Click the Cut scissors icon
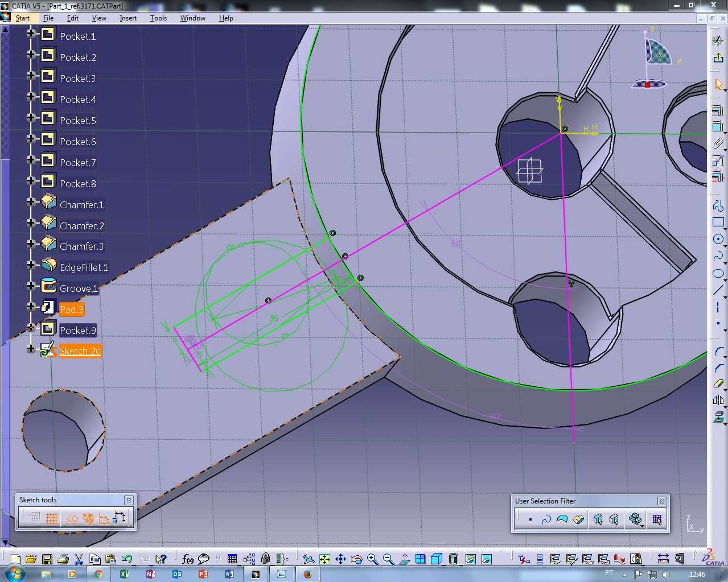728x582 pixels. click(79, 559)
